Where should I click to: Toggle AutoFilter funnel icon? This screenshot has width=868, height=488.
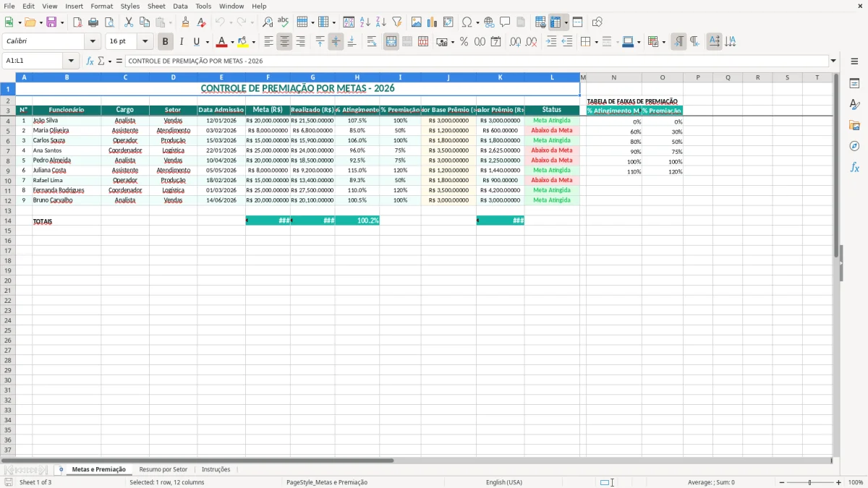coord(397,22)
